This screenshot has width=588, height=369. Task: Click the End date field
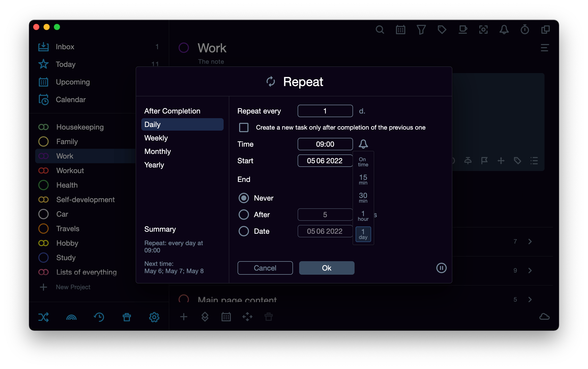pos(325,231)
